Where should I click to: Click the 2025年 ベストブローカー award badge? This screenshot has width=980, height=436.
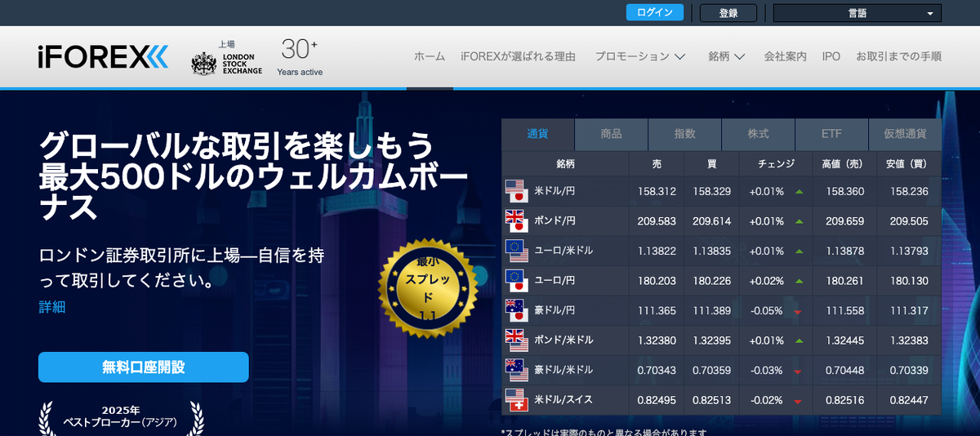(121, 417)
